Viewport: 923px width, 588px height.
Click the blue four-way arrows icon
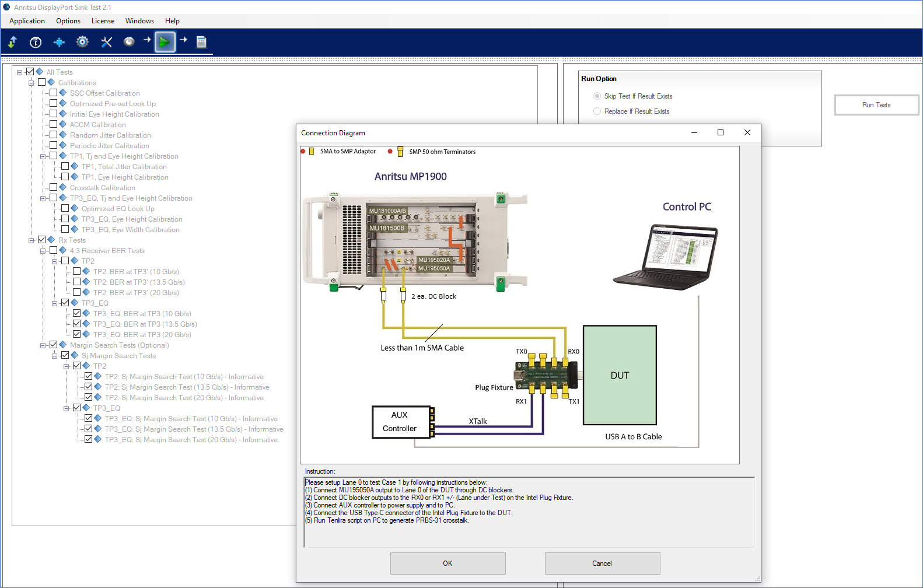(x=59, y=42)
